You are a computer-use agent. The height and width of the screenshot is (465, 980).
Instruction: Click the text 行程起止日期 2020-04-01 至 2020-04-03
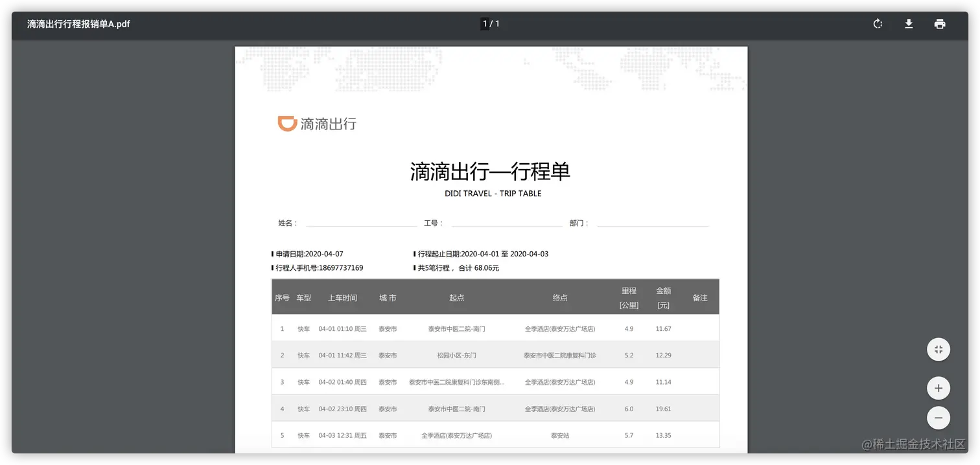point(483,254)
